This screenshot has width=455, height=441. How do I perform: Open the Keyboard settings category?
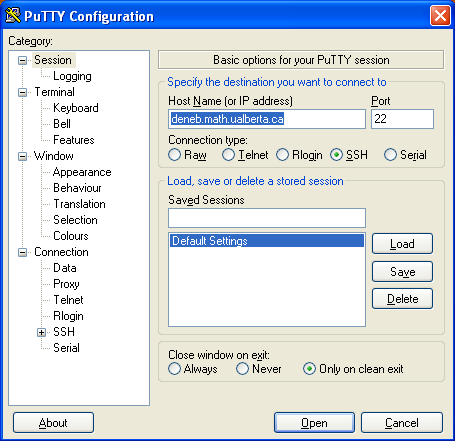coord(76,108)
